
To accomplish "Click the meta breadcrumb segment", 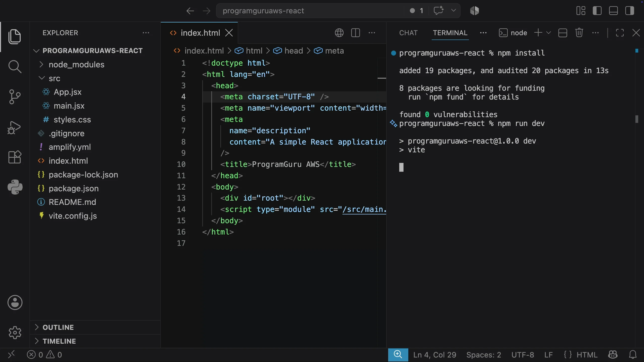I will [x=329, y=51].
